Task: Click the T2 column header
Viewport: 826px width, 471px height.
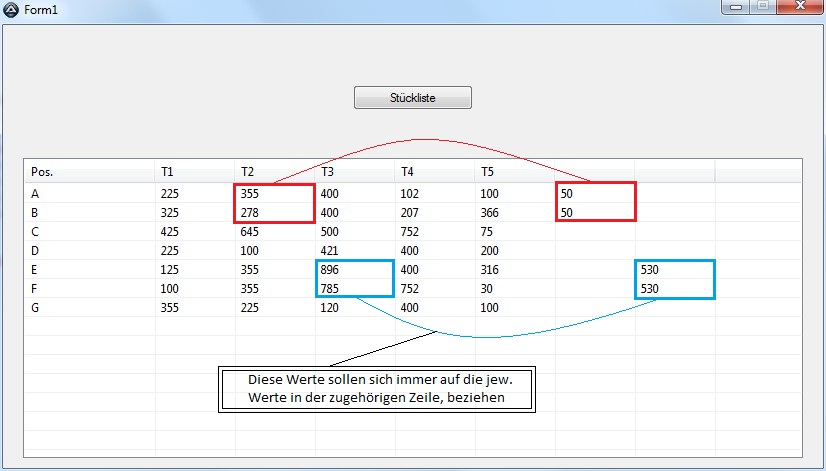Action: [x=275, y=171]
